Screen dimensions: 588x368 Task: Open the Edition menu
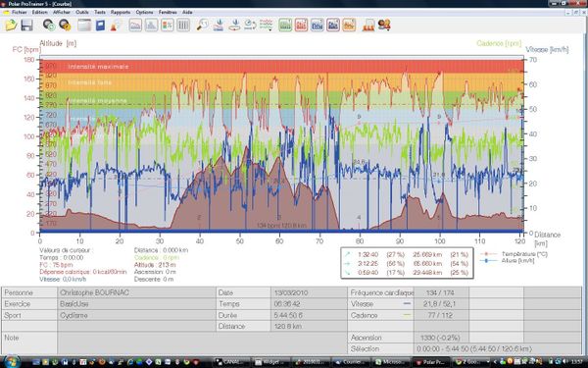pyautogui.click(x=40, y=12)
